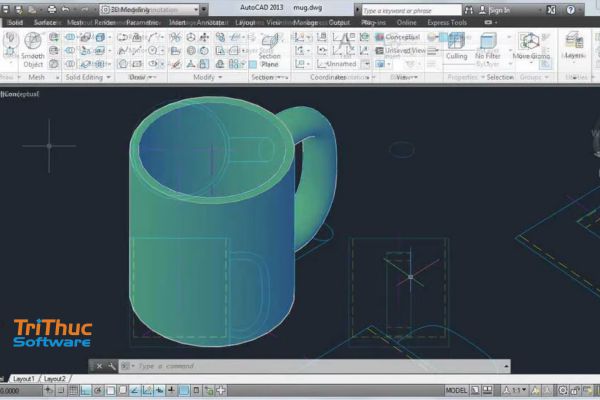The width and height of the screenshot is (600, 400).
Task: Expand the Coordinates panel
Action: tap(340, 77)
